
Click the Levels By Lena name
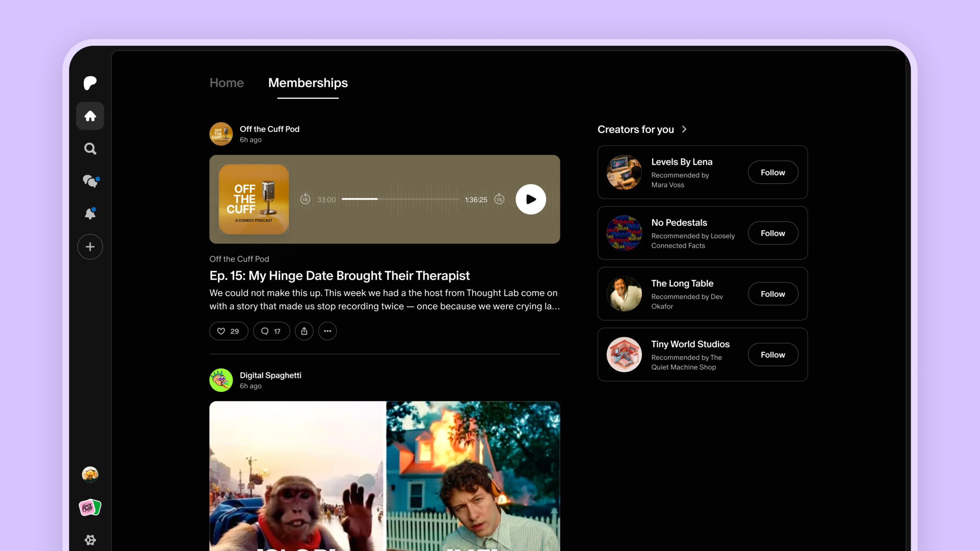[x=682, y=162]
